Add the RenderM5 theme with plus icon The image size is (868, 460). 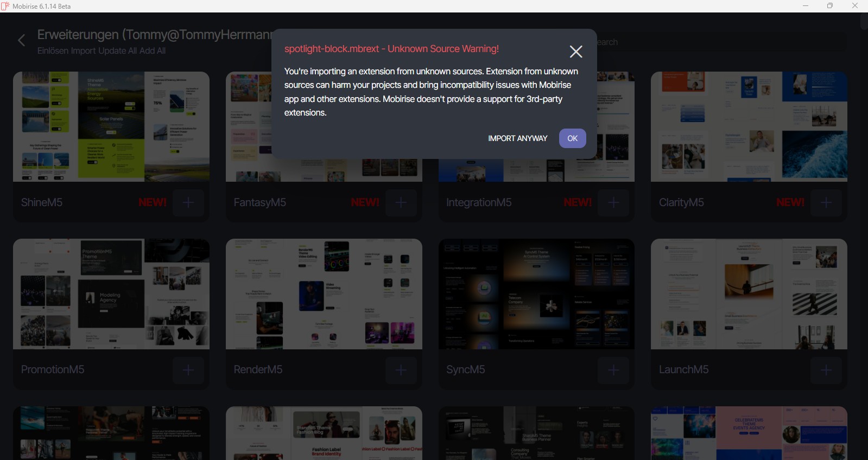click(401, 369)
